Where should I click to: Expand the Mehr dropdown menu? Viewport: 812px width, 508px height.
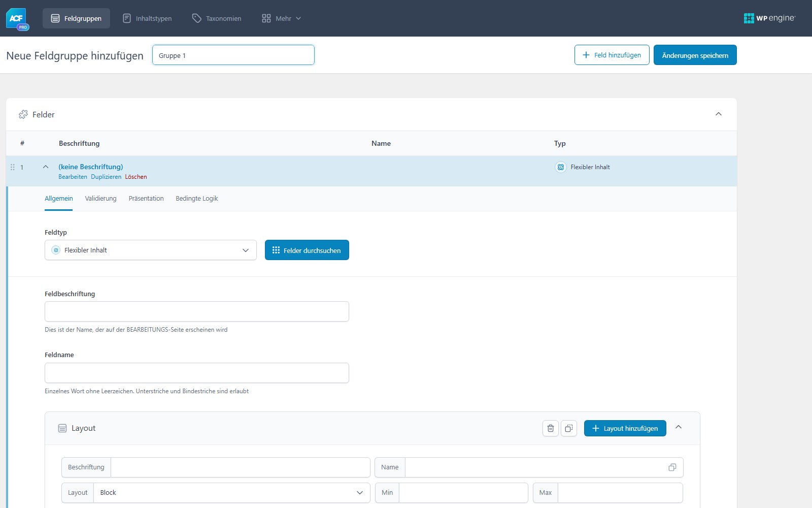pyautogui.click(x=282, y=18)
